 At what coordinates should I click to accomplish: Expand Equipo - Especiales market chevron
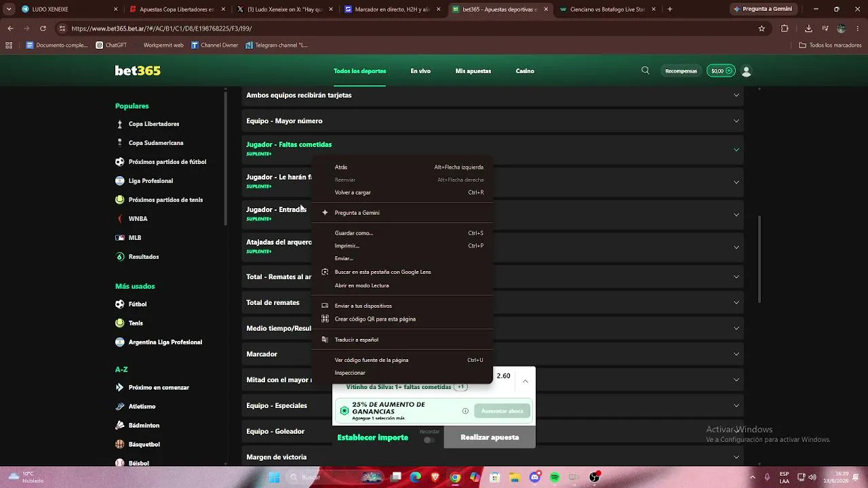736,405
